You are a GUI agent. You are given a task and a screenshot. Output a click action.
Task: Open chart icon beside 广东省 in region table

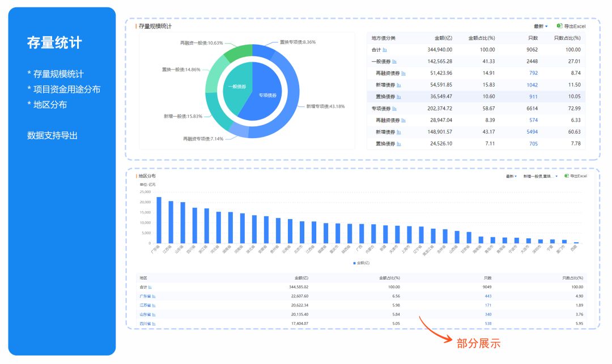point(154,296)
